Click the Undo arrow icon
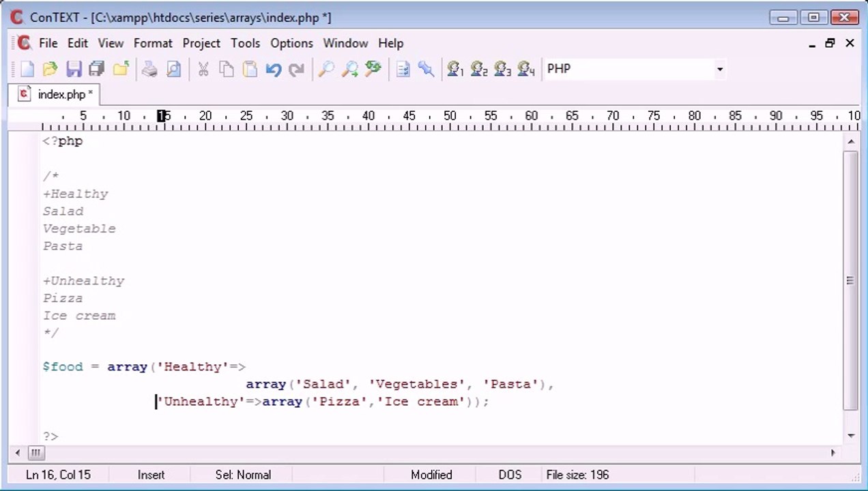The height and width of the screenshot is (491, 868). pyautogui.click(x=273, y=69)
